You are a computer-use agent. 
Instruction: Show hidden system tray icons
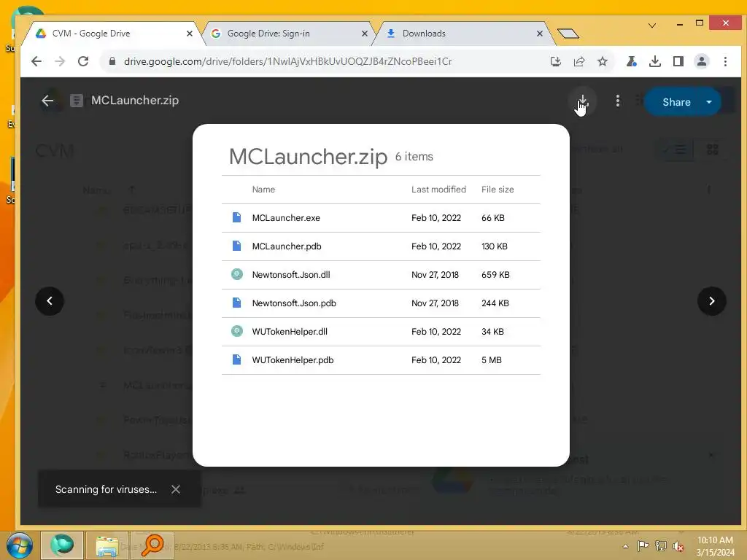[625, 546]
